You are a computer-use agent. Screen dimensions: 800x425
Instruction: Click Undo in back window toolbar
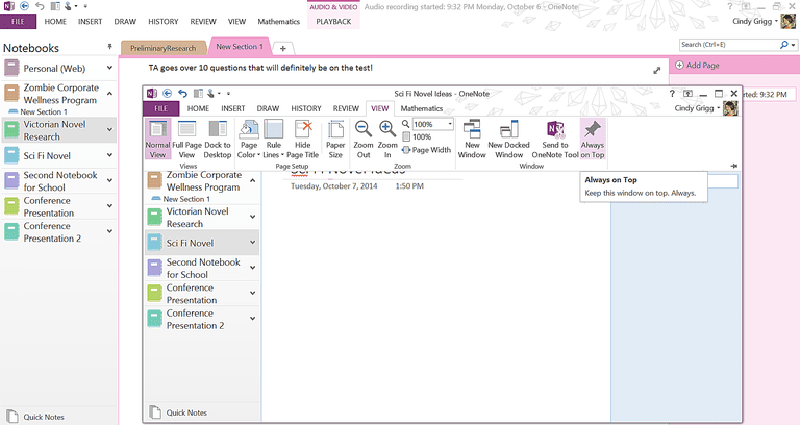point(40,6)
